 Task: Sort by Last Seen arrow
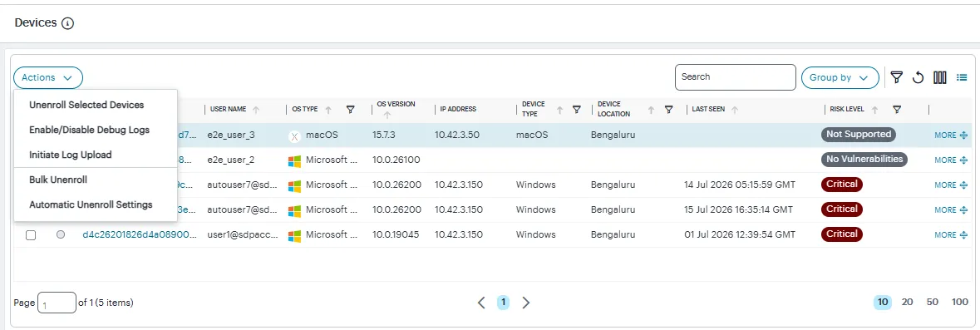click(x=735, y=110)
